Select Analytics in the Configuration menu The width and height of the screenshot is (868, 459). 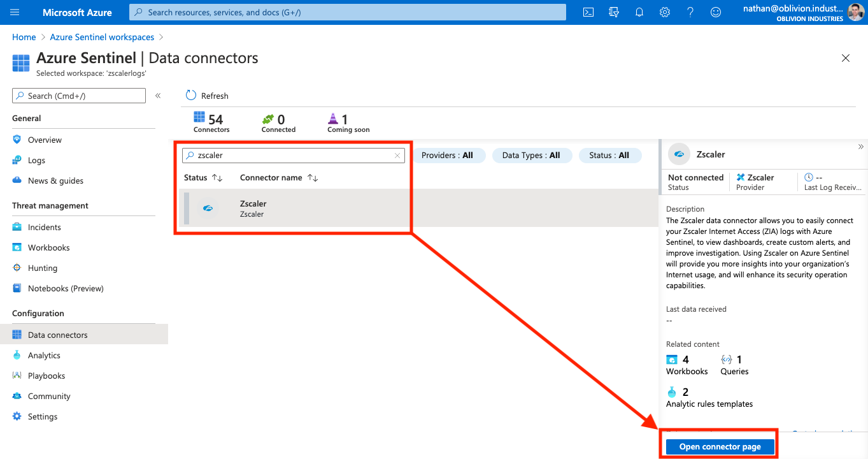pyautogui.click(x=44, y=355)
